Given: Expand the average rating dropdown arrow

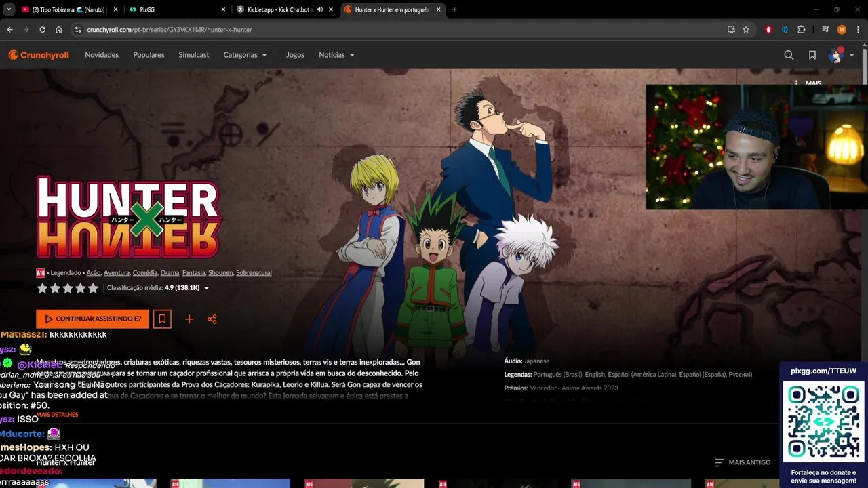Looking at the screenshot, I should click(x=206, y=288).
